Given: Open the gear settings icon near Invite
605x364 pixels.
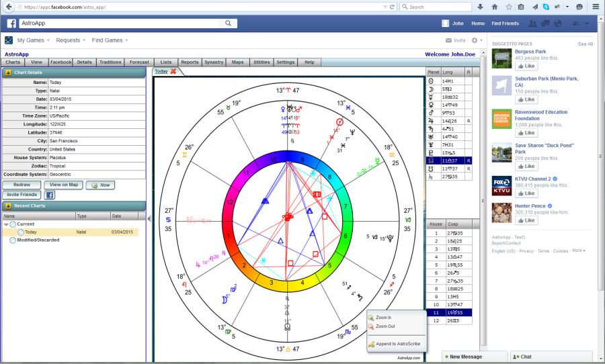Looking at the screenshot, I should pos(475,40).
